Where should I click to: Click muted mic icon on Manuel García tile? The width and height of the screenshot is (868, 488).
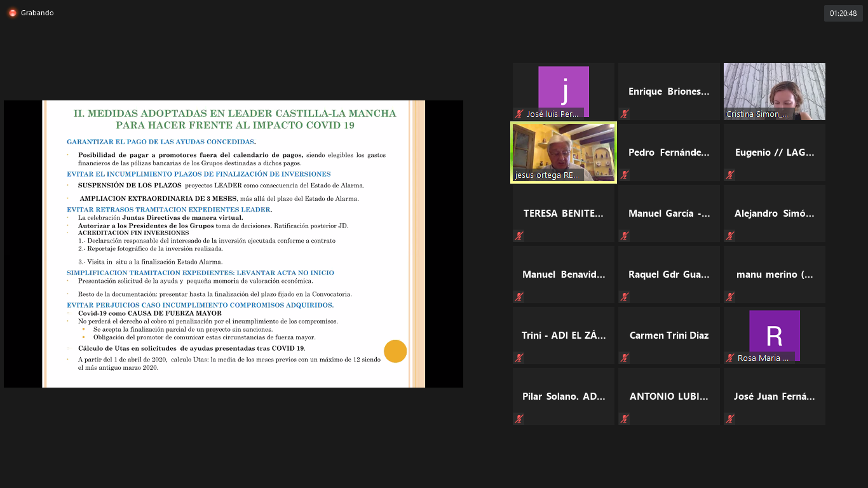625,236
